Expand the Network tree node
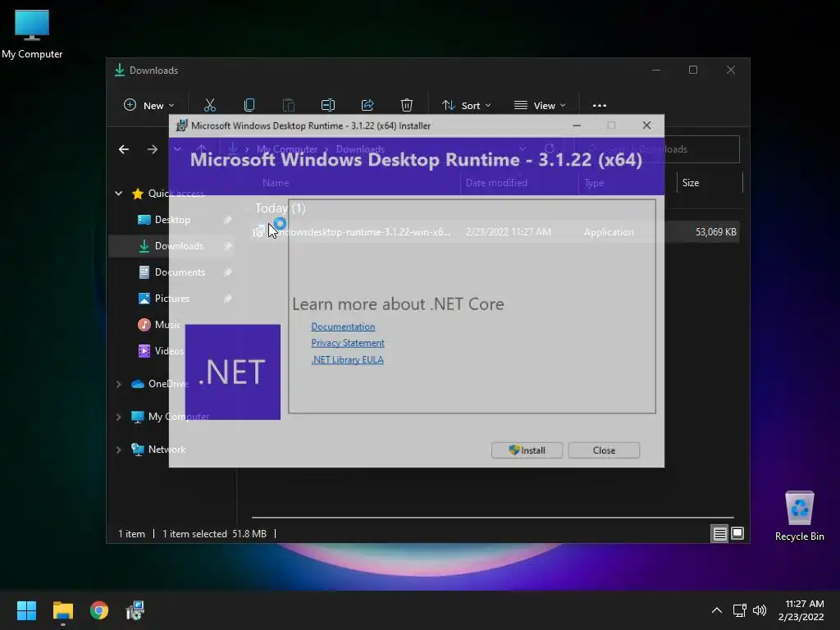 (118, 450)
